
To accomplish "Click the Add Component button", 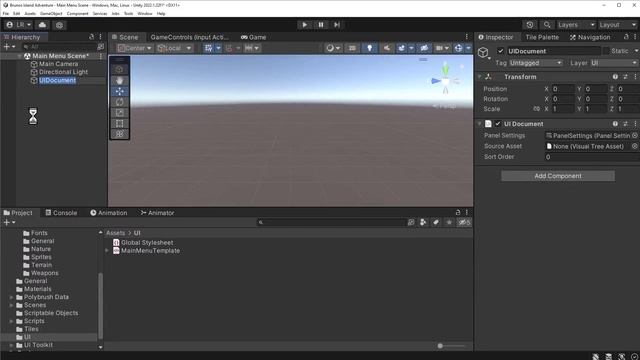I will 558,176.
